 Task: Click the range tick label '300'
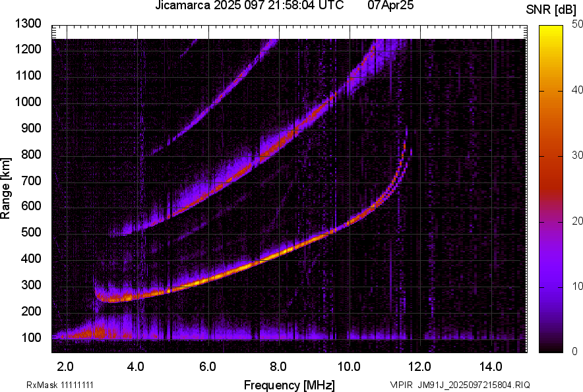click(31, 285)
